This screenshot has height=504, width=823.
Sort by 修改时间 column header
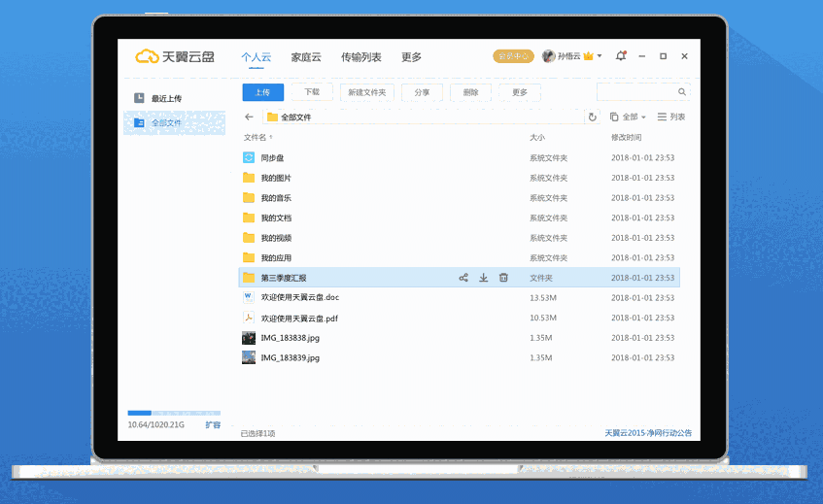pos(626,137)
